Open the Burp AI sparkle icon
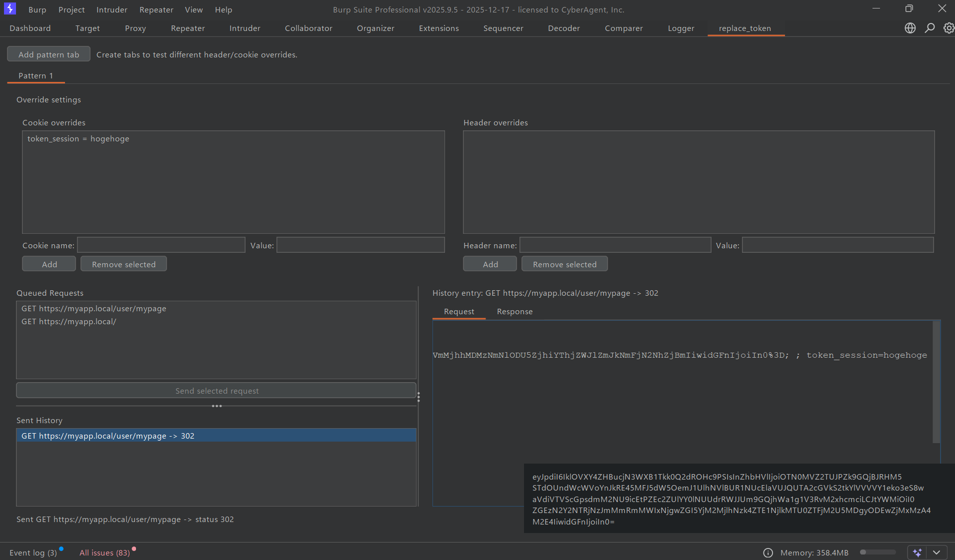The width and height of the screenshot is (955, 560). [x=917, y=553]
